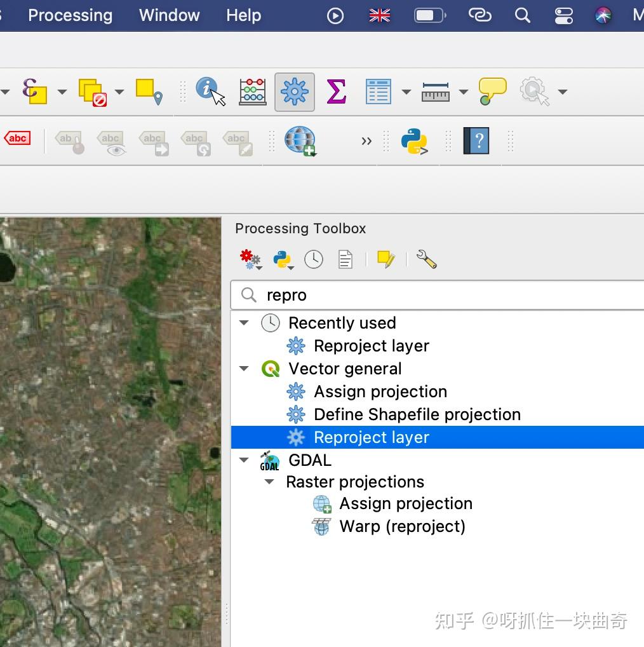Open the Help menu

(243, 16)
